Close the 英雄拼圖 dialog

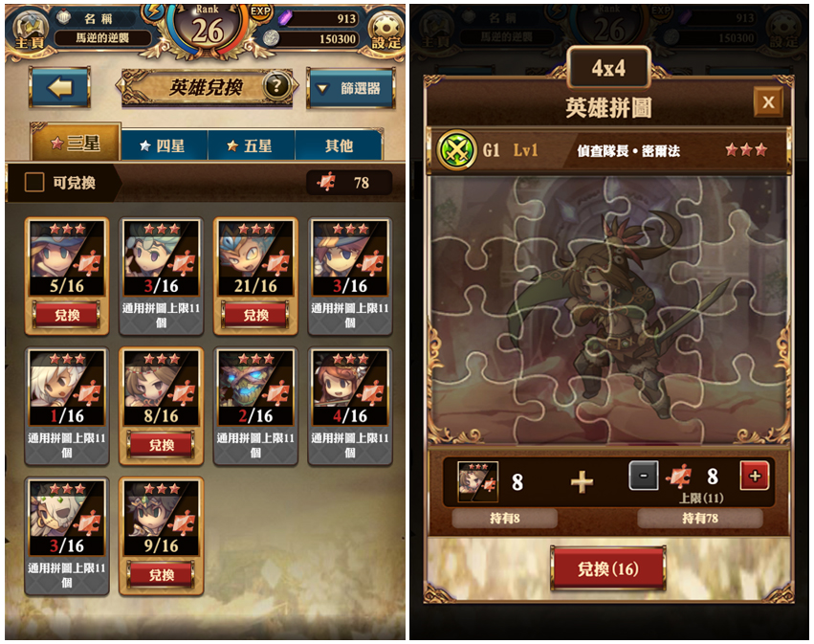tap(768, 102)
